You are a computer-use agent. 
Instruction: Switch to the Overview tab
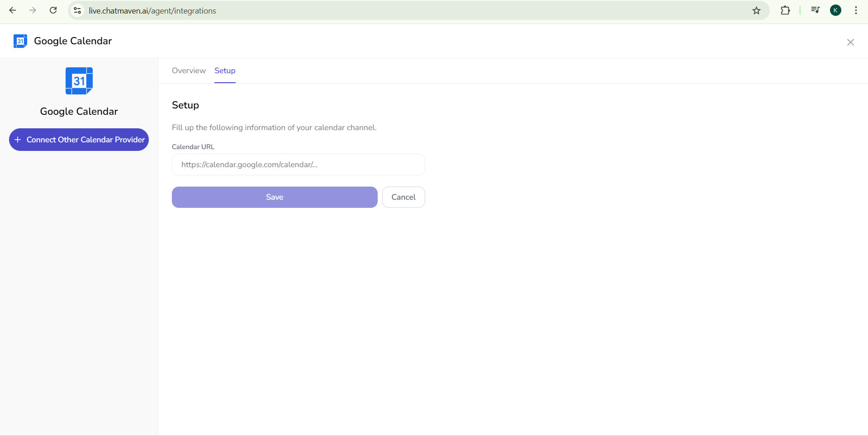(189, 70)
